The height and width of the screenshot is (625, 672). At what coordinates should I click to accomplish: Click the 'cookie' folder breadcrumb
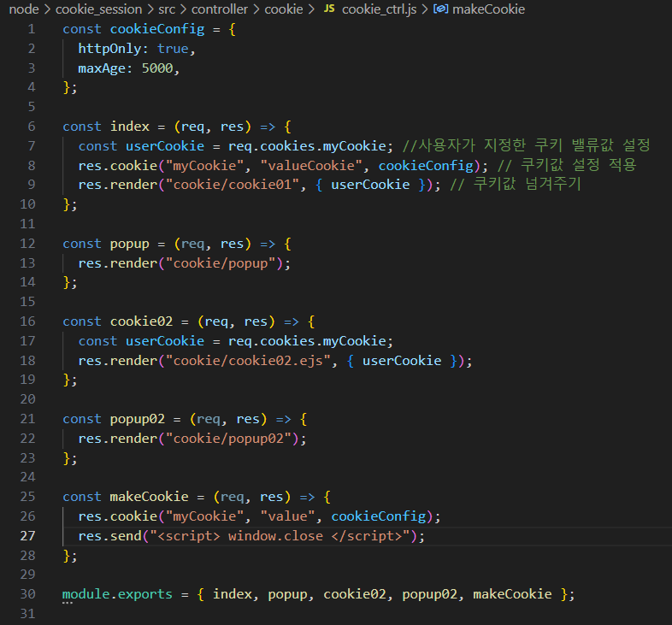click(x=284, y=9)
